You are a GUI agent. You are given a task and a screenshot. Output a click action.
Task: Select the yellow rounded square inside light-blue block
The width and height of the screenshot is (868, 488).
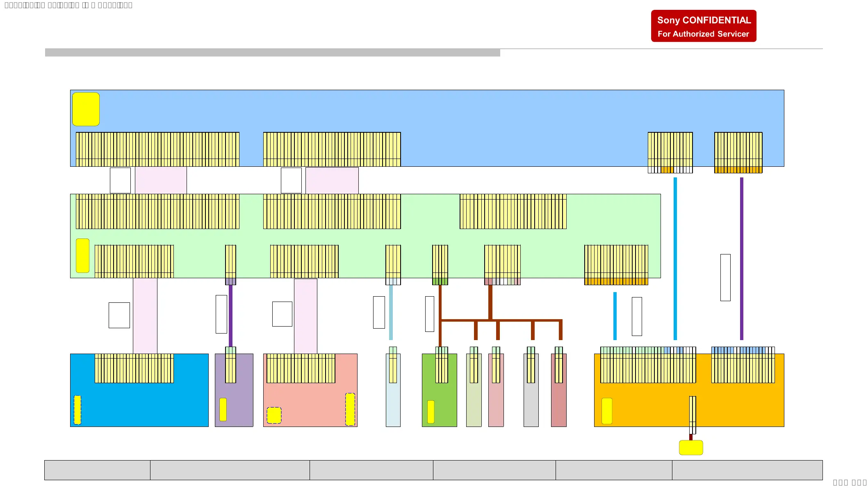point(86,109)
